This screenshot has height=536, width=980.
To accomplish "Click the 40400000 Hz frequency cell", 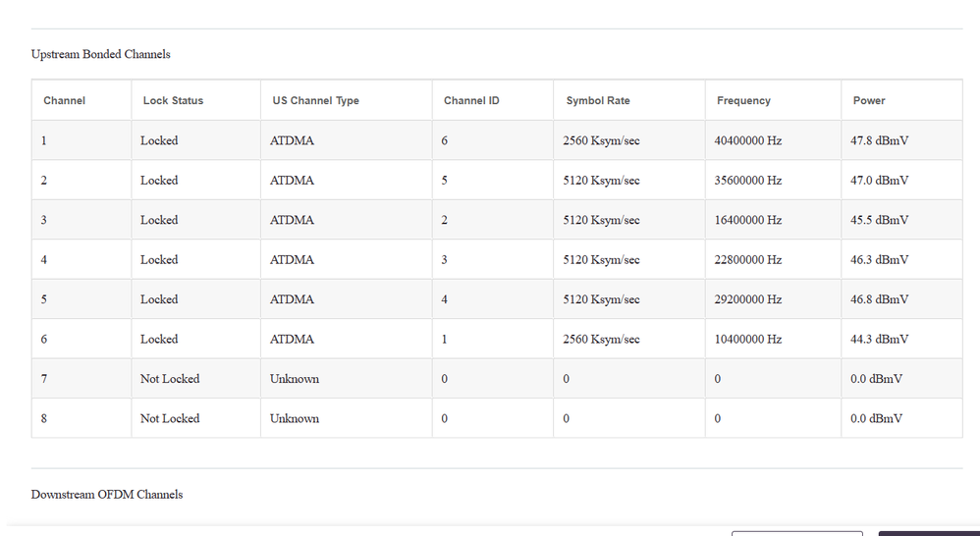I will click(x=747, y=140).
